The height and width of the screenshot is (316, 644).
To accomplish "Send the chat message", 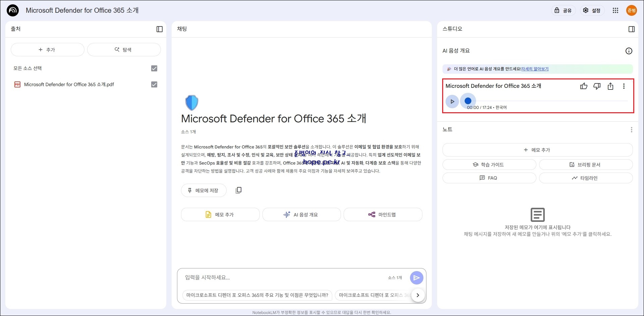I will [x=416, y=277].
